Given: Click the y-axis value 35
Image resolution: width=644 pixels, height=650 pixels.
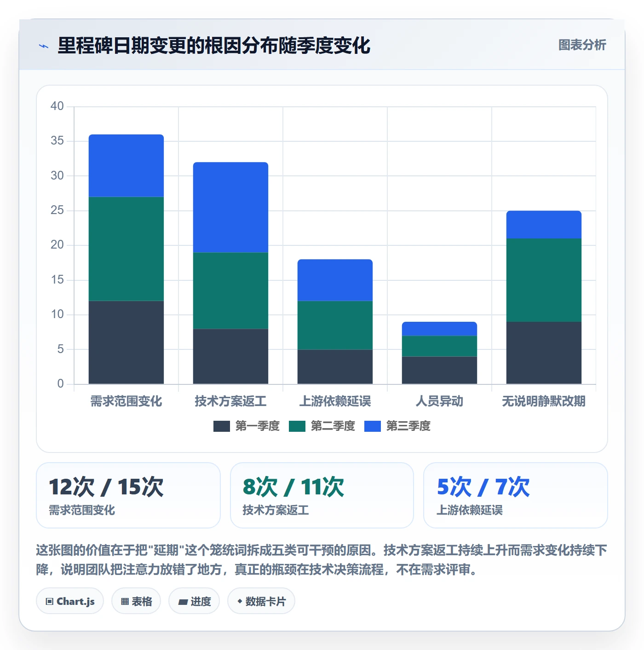Looking at the screenshot, I should 57,141.
